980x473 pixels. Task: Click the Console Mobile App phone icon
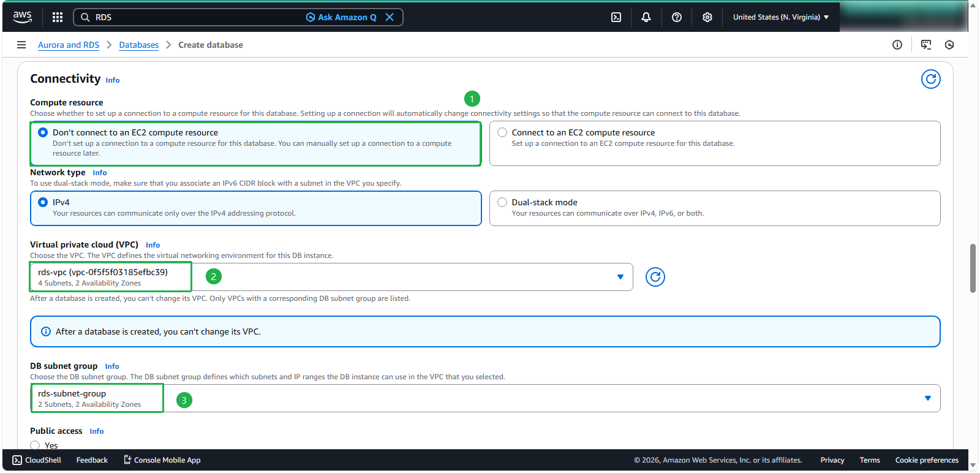point(127,460)
